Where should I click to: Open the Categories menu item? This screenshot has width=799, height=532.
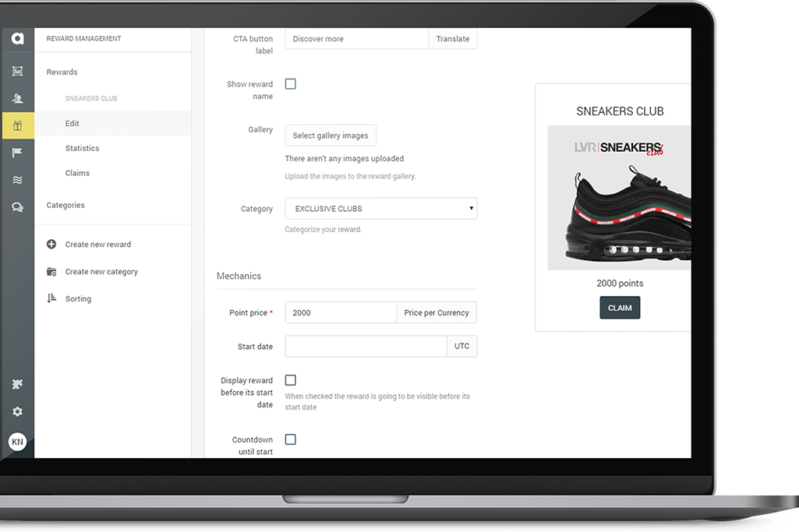(x=65, y=205)
